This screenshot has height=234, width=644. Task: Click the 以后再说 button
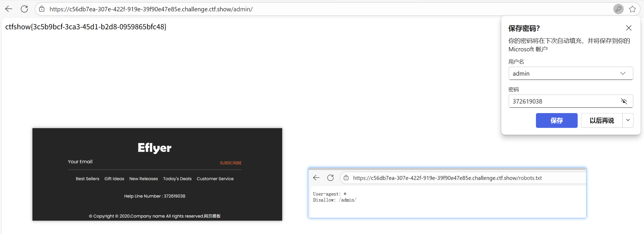pos(602,120)
